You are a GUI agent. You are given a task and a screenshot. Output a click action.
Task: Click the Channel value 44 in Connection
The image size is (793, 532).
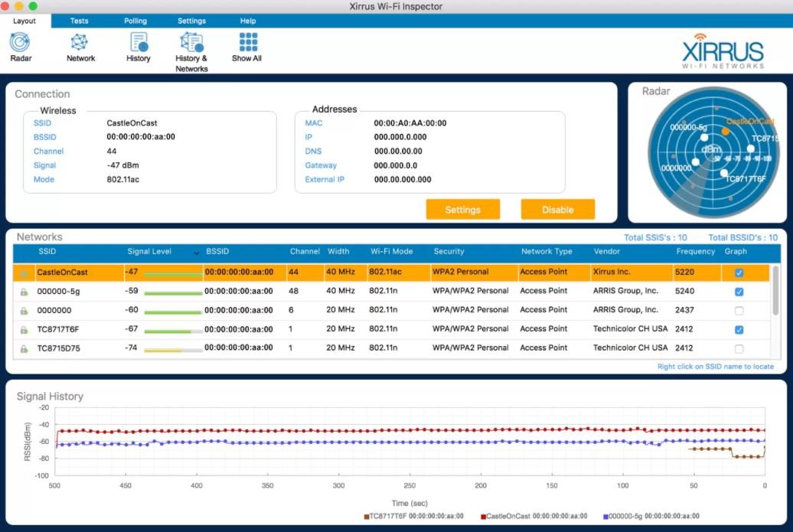111,152
